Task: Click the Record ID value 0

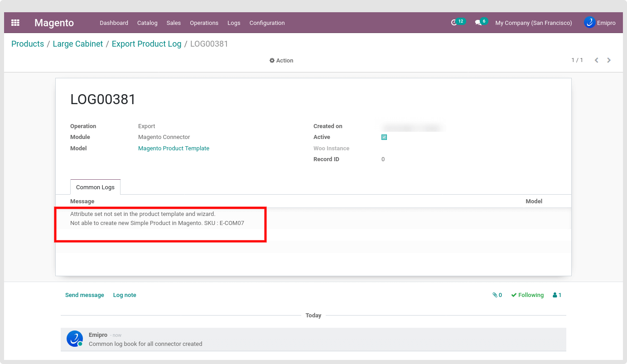Action: point(383,159)
